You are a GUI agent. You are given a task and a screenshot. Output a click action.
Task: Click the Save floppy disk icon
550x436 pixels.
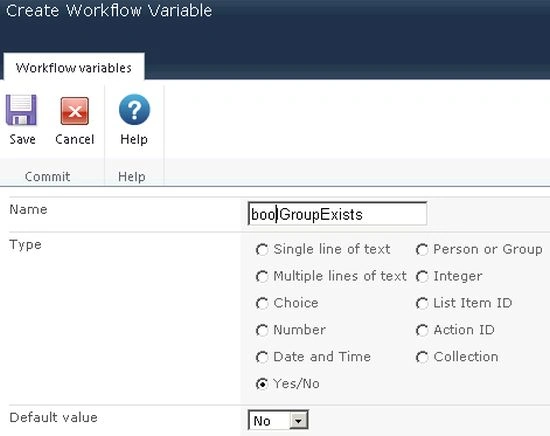[21, 110]
